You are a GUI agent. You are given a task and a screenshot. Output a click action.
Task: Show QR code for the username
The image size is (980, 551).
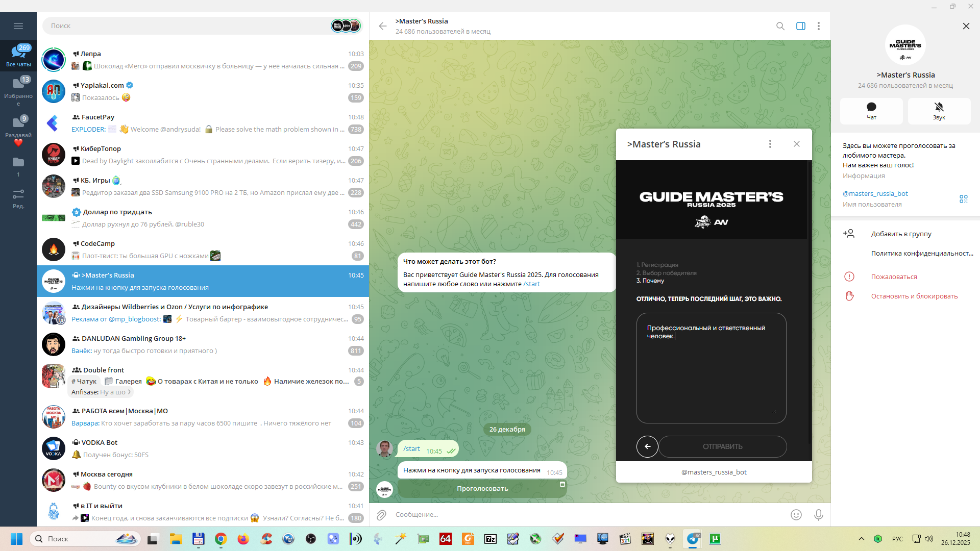coord(963,199)
